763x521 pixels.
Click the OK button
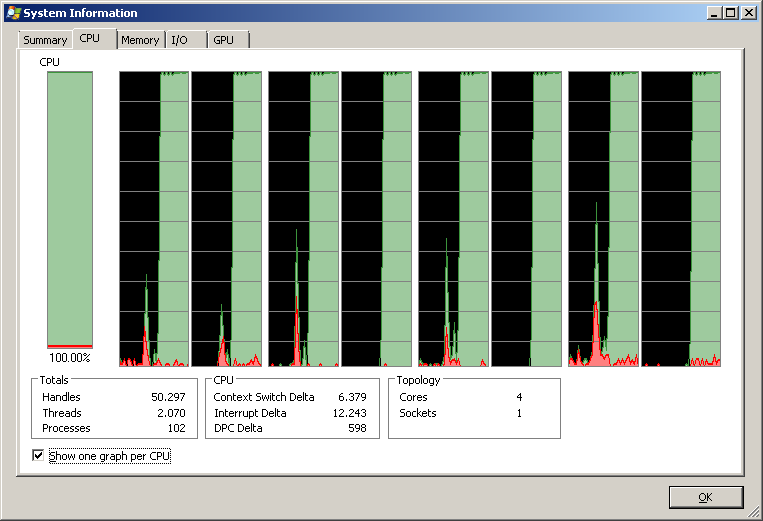[706, 497]
